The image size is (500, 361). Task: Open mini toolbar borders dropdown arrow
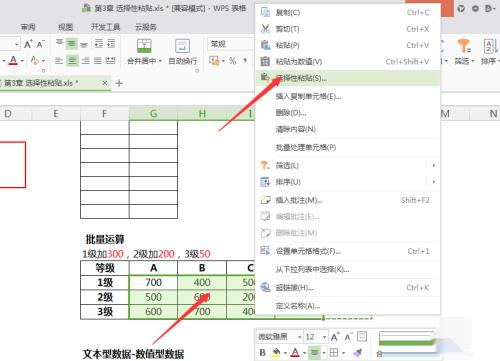[x=343, y=353]
